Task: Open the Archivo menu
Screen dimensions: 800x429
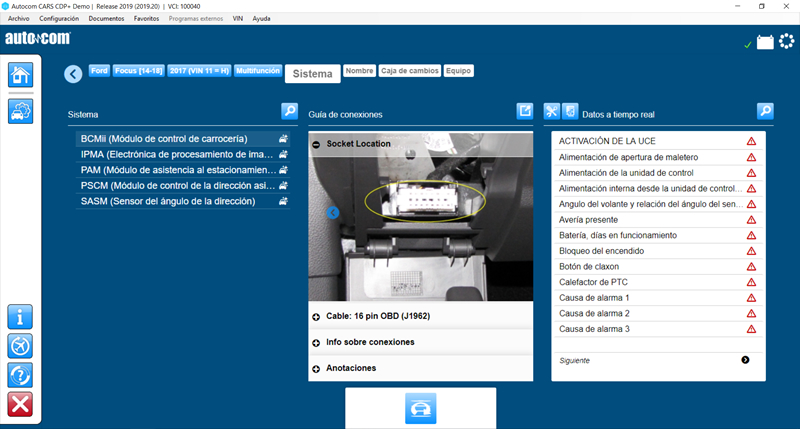Action: [x=18, y=18]
